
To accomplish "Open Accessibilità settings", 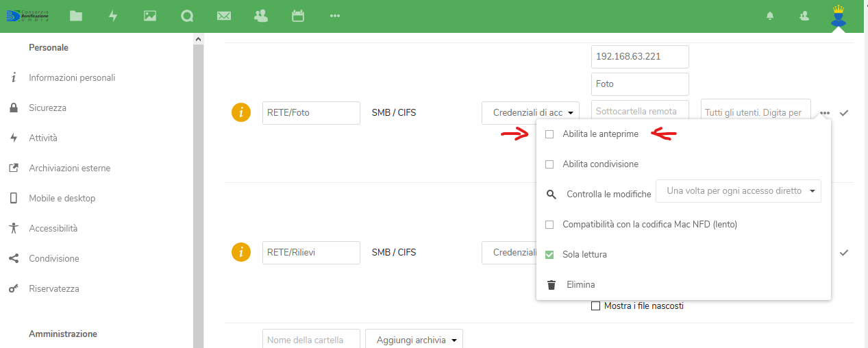I will tap(53, 228).
